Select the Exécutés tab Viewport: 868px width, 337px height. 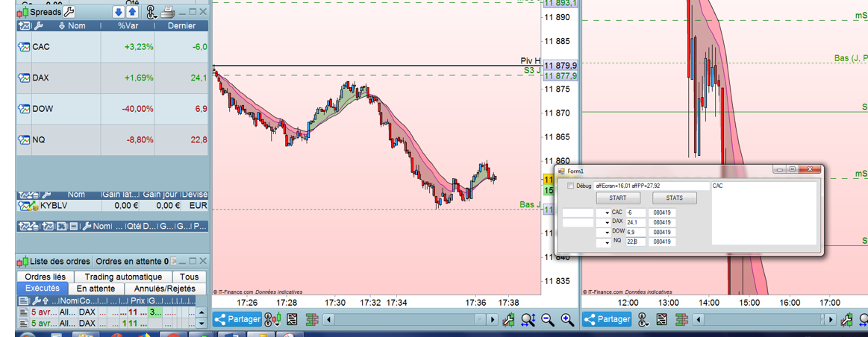coord(43,289)
